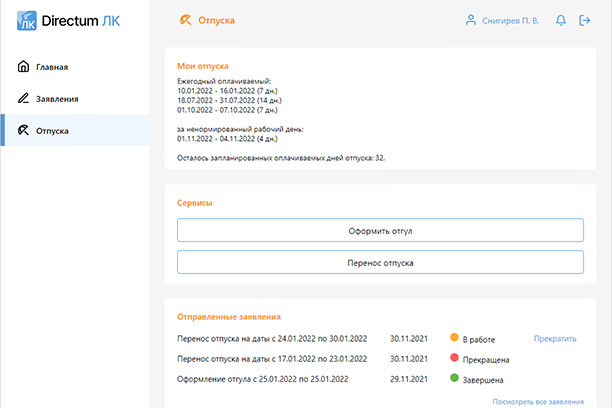Open the Главная sidebar menu item

coord(52,67)
